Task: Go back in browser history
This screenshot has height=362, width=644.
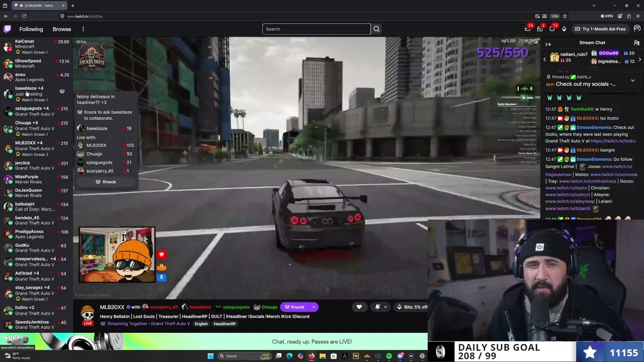Action: pos(6,16)
